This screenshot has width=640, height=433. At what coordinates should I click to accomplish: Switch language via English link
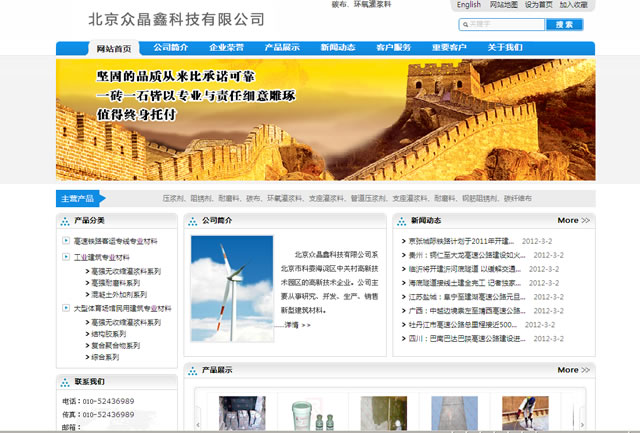[468, 5]
